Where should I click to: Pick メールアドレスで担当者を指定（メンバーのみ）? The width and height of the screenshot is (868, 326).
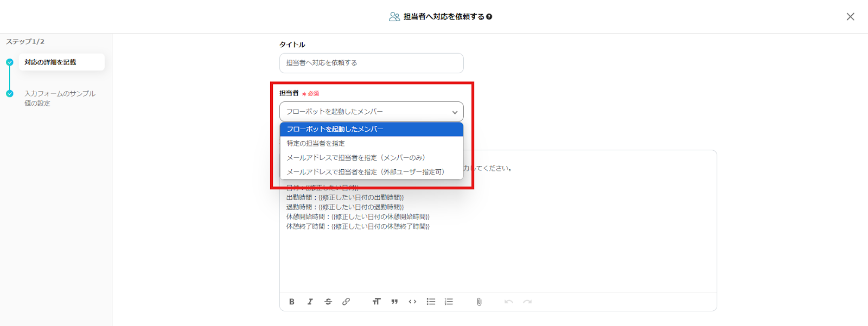pos(372,157)
